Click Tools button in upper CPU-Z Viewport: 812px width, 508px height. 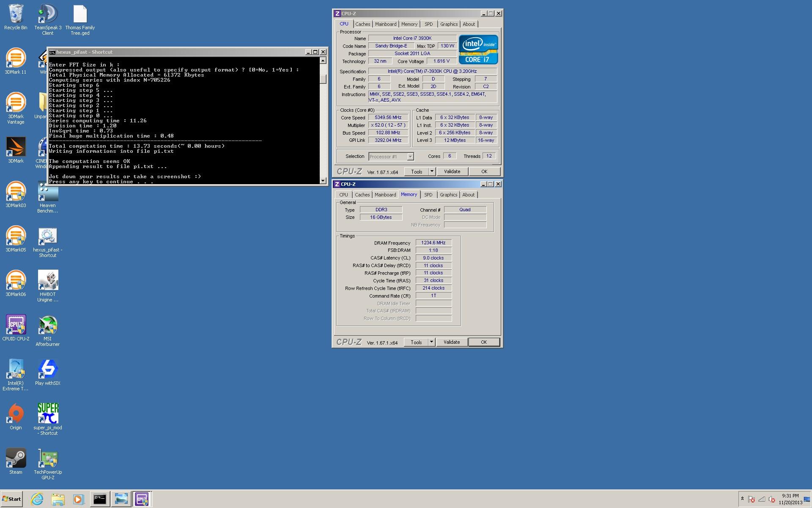coord(417,171)
